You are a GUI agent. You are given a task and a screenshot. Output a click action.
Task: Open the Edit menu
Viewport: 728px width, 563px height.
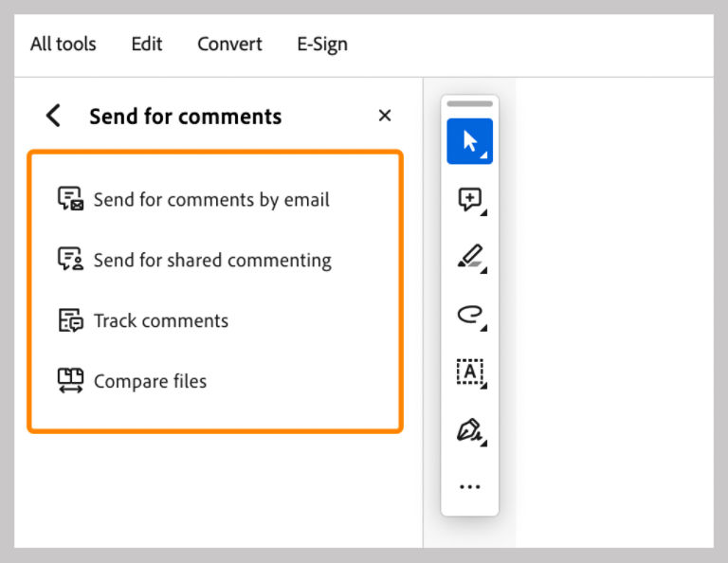[x=147, y=45]
